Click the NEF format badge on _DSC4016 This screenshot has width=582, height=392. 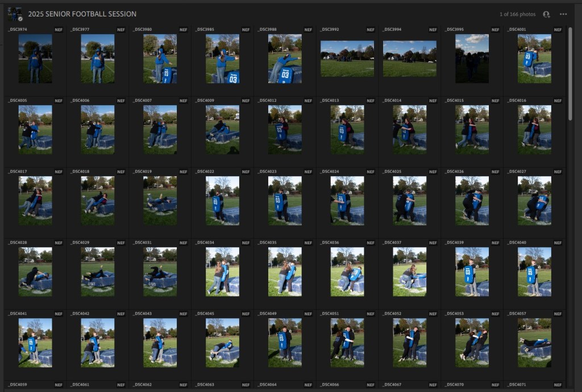(557, 101)
